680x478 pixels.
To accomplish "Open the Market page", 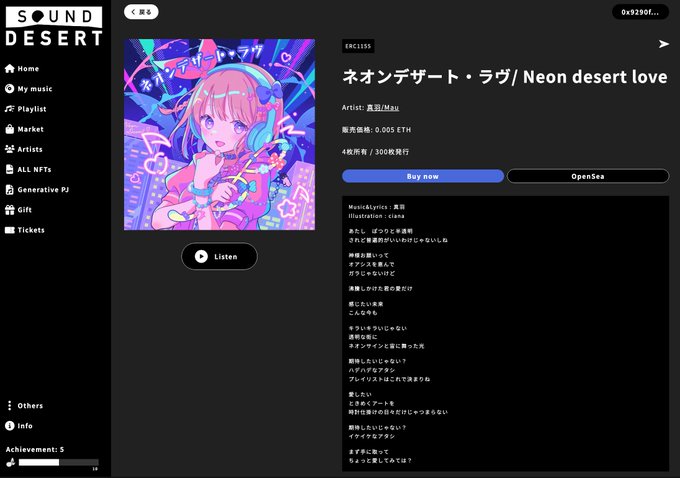I will coord(24,129).
